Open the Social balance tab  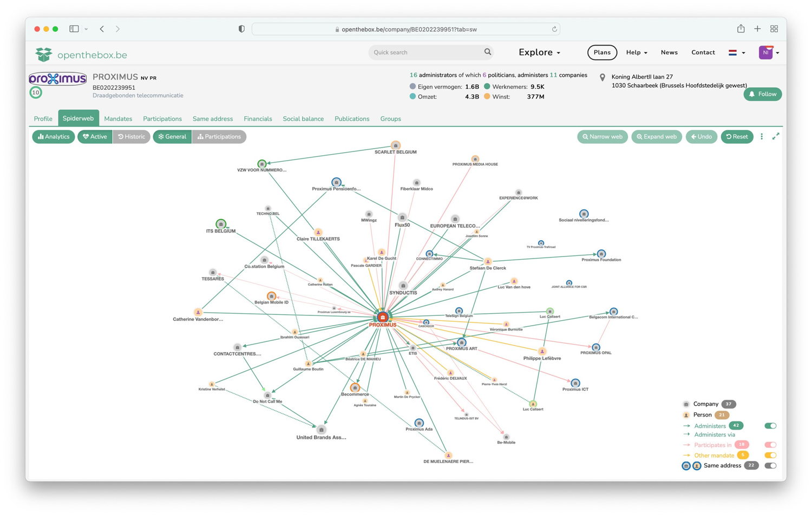(x=303, y=118)
